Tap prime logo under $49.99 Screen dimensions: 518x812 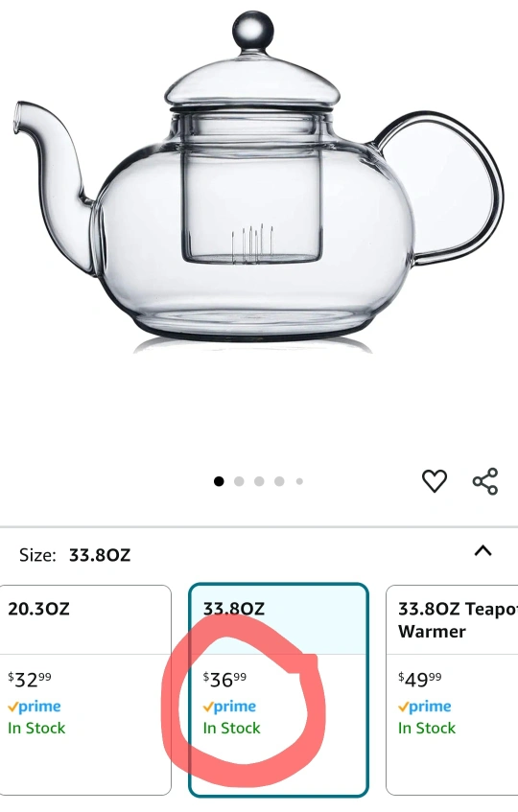425,707
